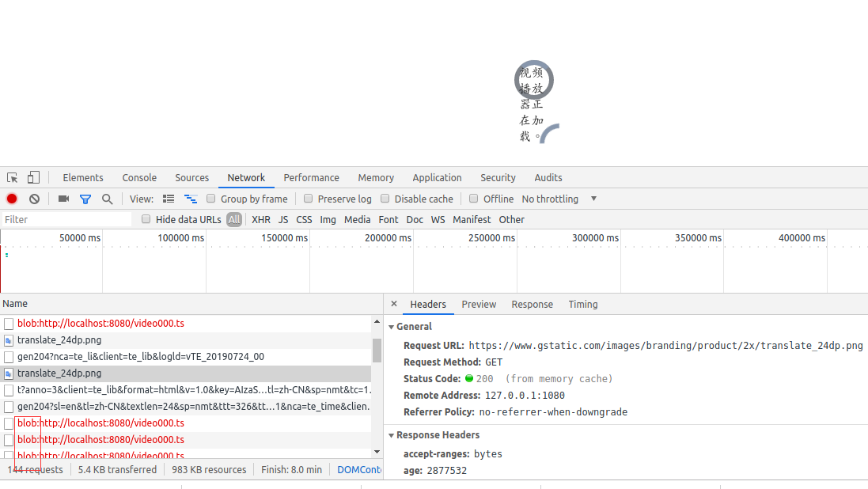The height and width of the screenshot is (489, 868).
Task: Enable the Preserve log checkbox
Action: coord(309,199)
